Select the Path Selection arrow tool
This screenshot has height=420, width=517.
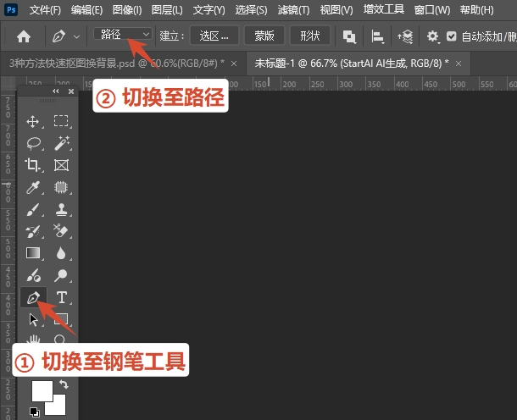[x=33, y=319]
